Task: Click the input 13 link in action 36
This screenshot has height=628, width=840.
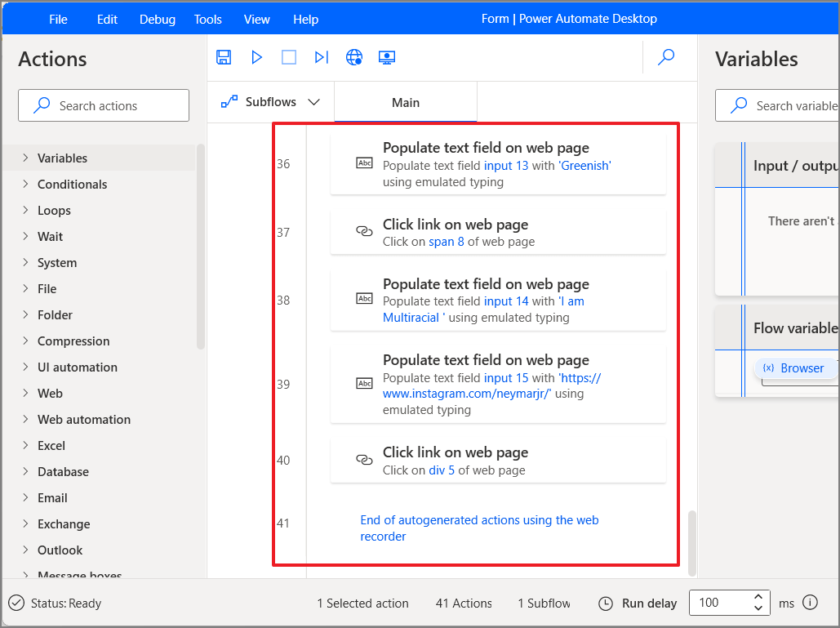Action: point(506,165)
